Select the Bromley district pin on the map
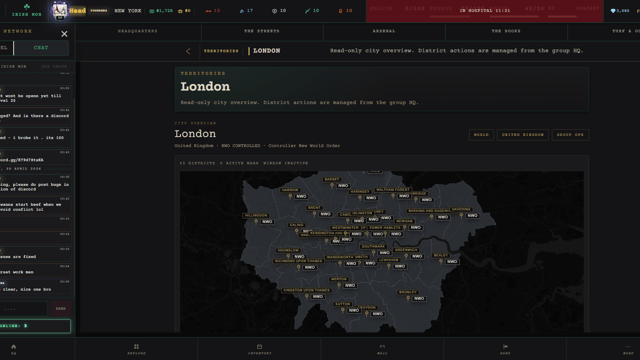The height and width of the screenshot is (360, 640). point(408,298)
